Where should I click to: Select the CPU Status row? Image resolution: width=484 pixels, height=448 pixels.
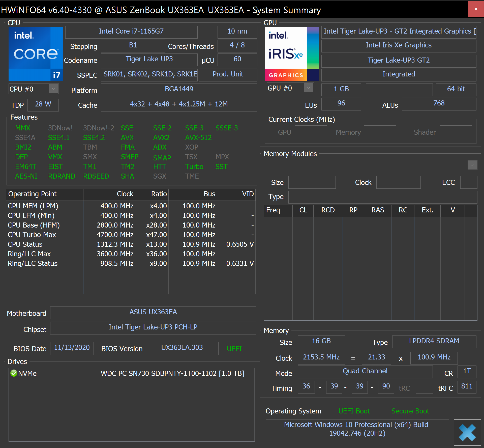(x=131, y=244)
